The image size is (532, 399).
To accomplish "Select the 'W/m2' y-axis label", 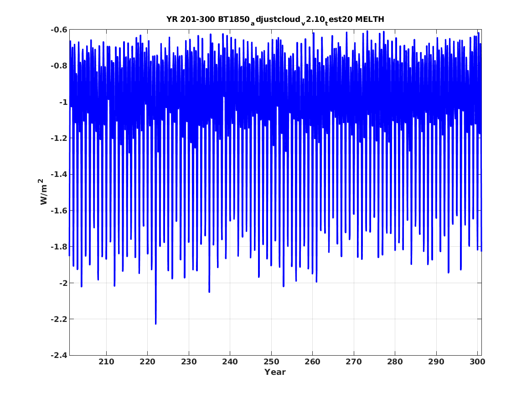I will pyautogui.click(x=42, y=192).
